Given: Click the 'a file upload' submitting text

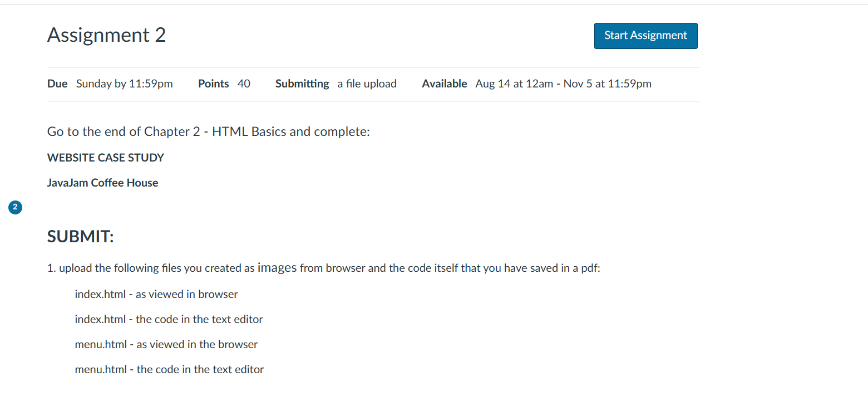Looking at the screenshot, I should click(367, 84).
